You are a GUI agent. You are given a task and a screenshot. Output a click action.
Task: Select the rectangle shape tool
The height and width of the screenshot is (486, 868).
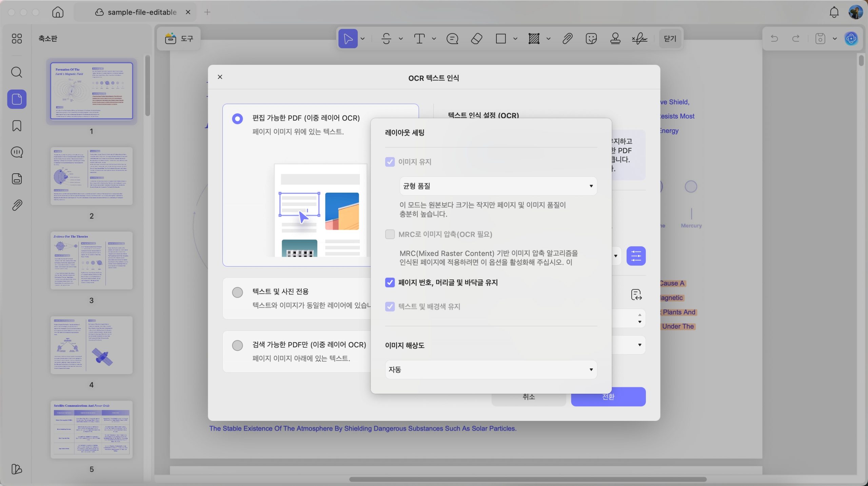[501, 39]
